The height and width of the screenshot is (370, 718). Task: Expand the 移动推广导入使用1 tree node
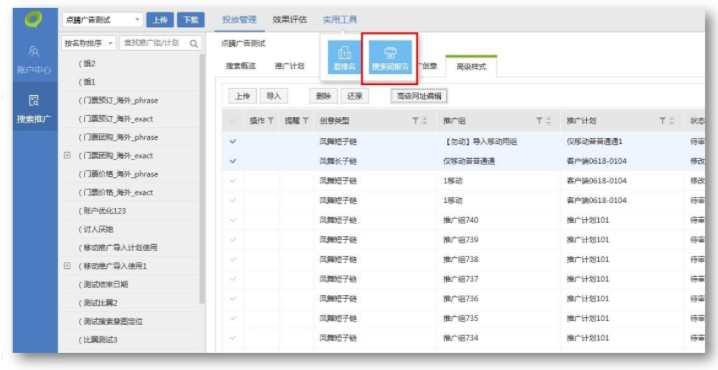tap(67, 266)
